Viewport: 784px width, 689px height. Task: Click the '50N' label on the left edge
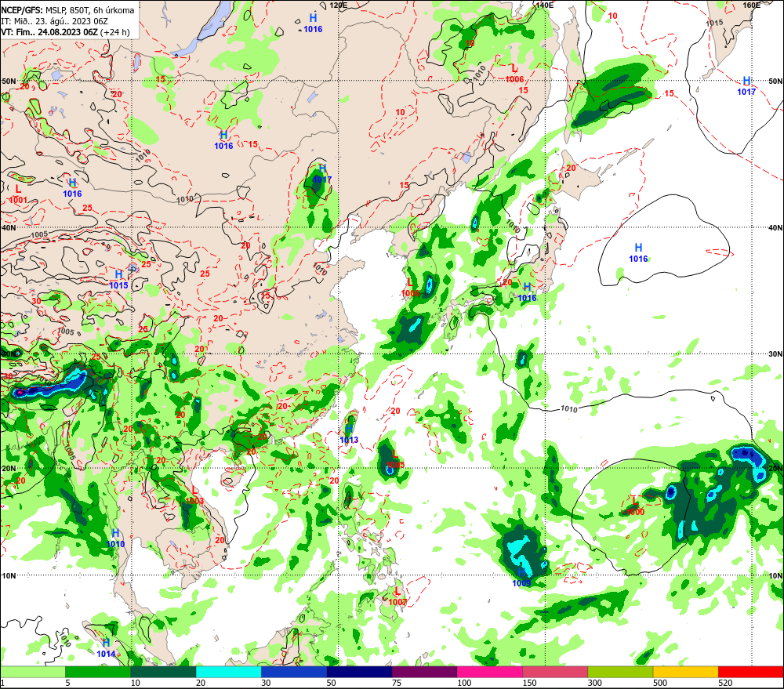(x=9, y=81)
